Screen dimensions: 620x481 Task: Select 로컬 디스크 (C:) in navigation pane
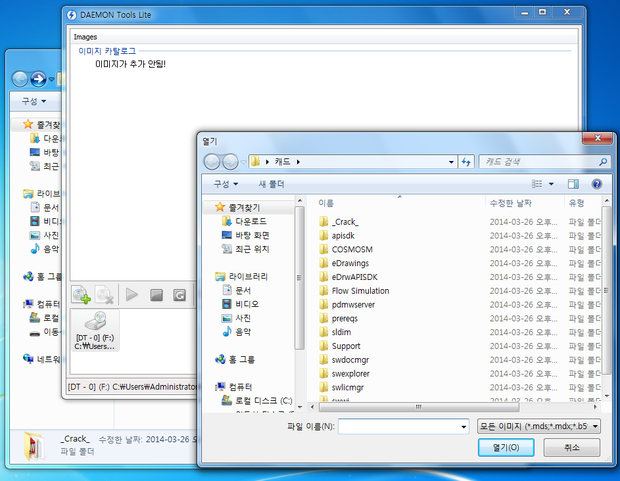263,401
